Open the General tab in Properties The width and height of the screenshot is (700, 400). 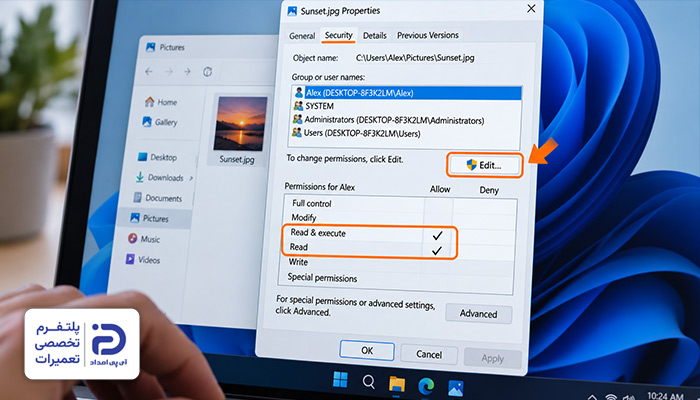[x=302, y=36]
